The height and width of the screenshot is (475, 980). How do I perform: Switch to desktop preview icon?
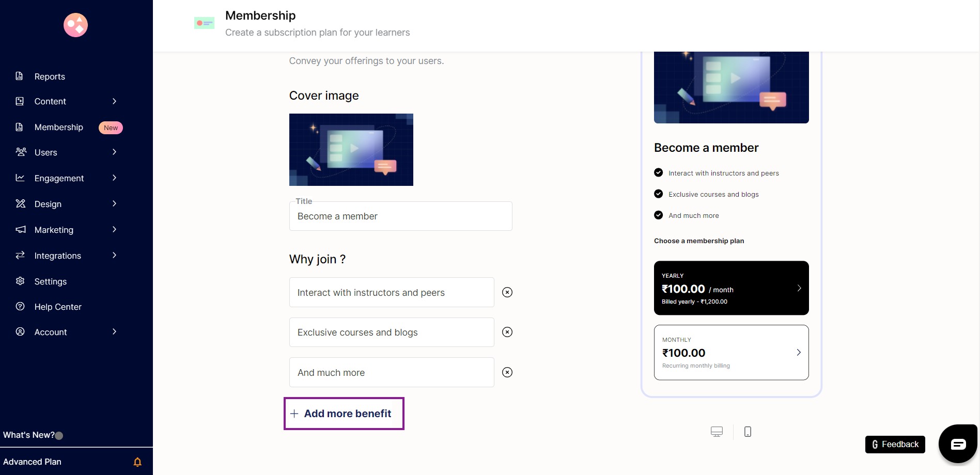[717, 432]
